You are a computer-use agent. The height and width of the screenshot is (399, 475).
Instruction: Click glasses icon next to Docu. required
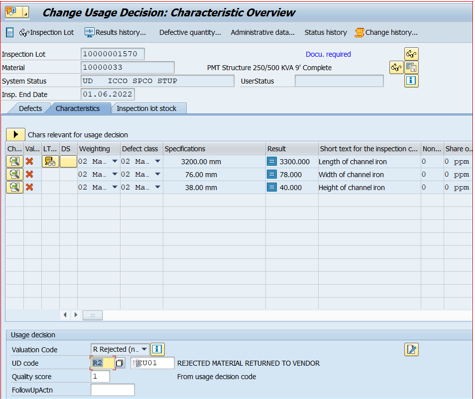[x=411, y=54]
